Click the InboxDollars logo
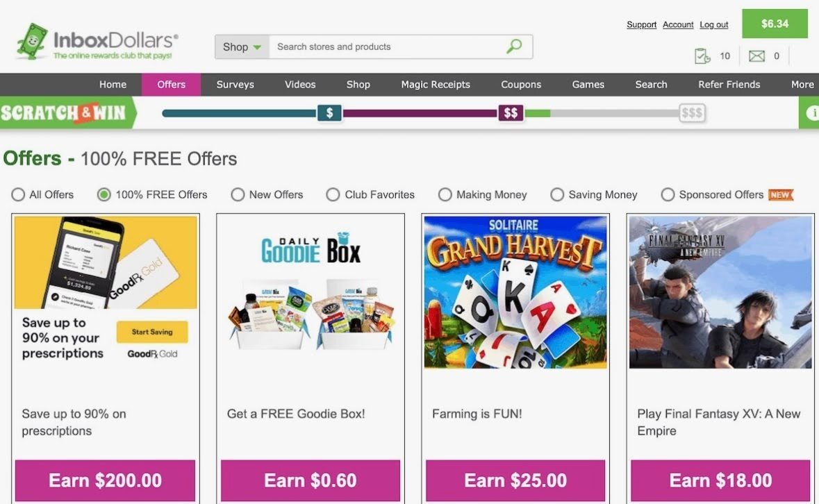 98,42
